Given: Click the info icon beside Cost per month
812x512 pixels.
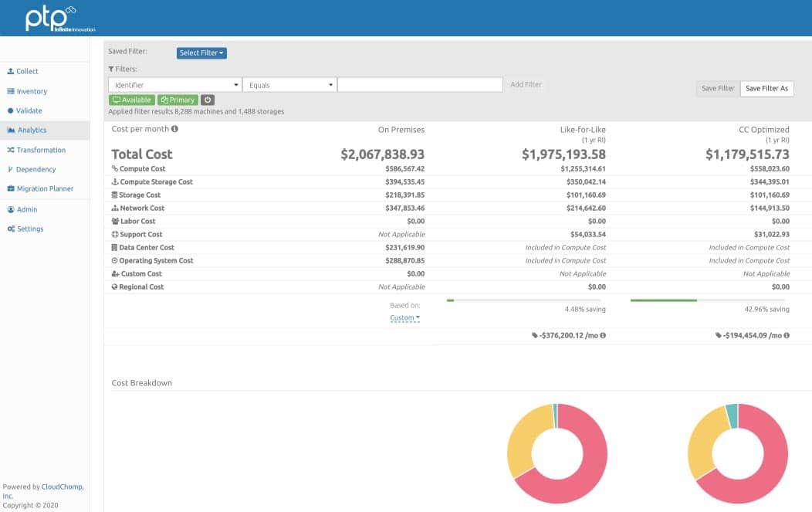Looking at the screenshot, I should pos(175,130).
